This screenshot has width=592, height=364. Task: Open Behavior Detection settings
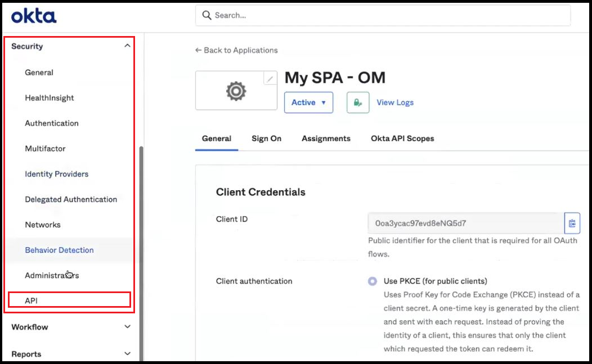pyautogui.click(x=59, y=250)
